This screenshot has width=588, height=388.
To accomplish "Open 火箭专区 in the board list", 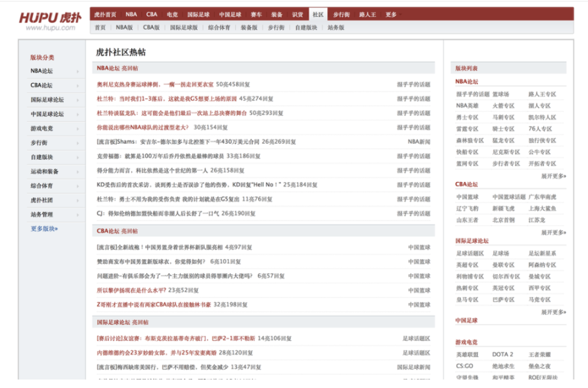I will pos(503,106).
